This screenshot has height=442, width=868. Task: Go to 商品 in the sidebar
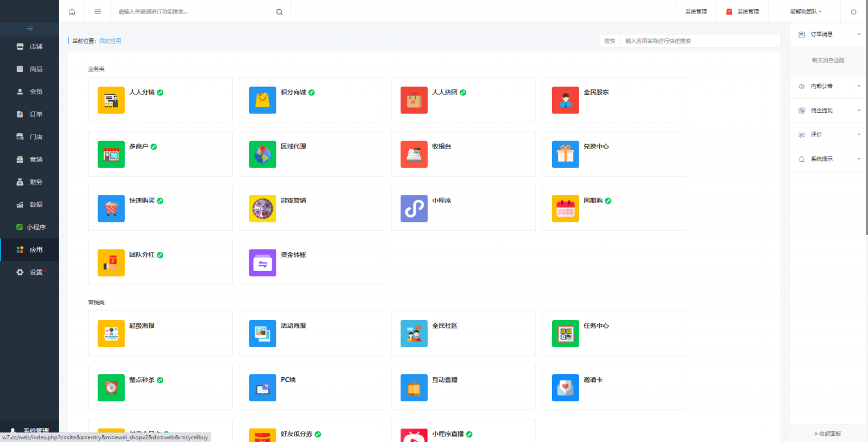tap(29, 69)
